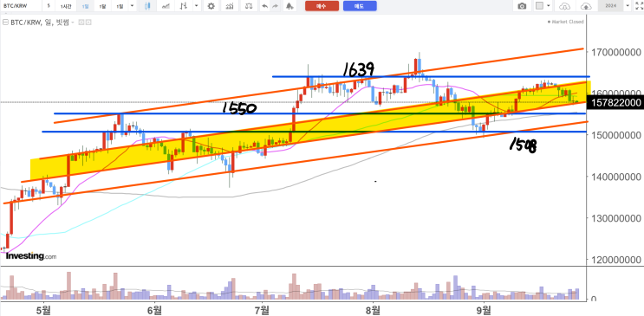Click the current price label 157822000

615,103
